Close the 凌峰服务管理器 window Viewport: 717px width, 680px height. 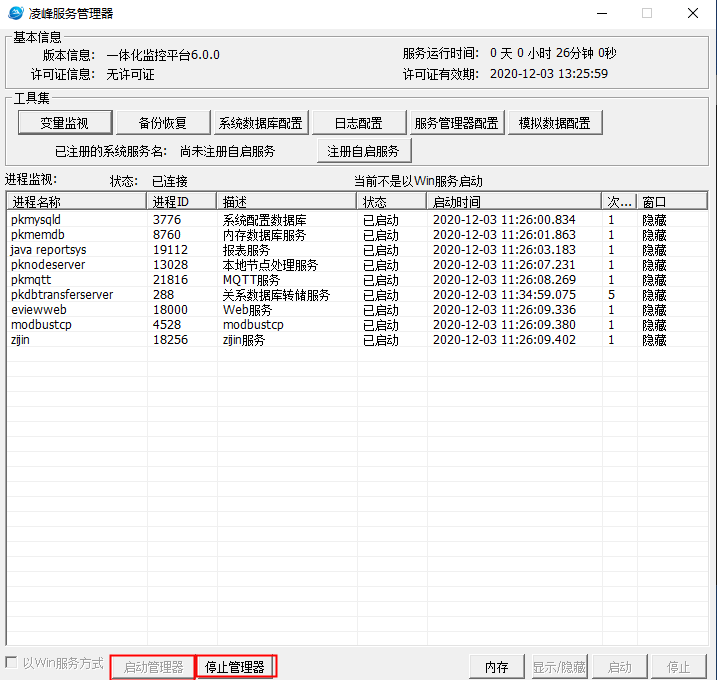pos(693,13)
